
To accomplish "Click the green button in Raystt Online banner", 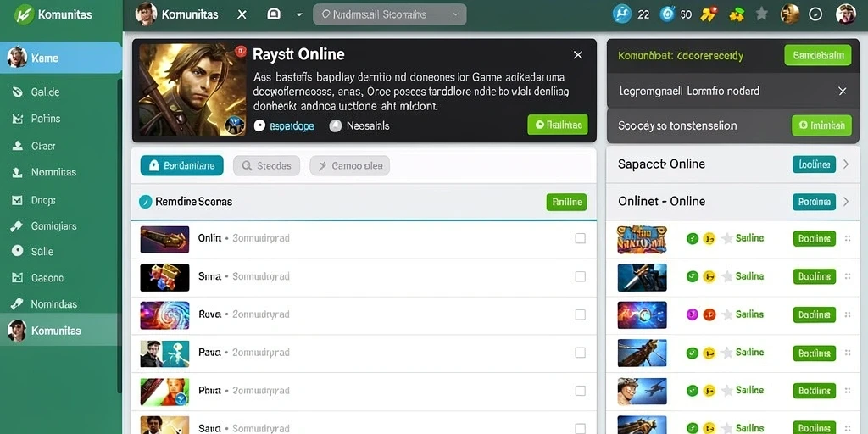I will click(558, 125).
